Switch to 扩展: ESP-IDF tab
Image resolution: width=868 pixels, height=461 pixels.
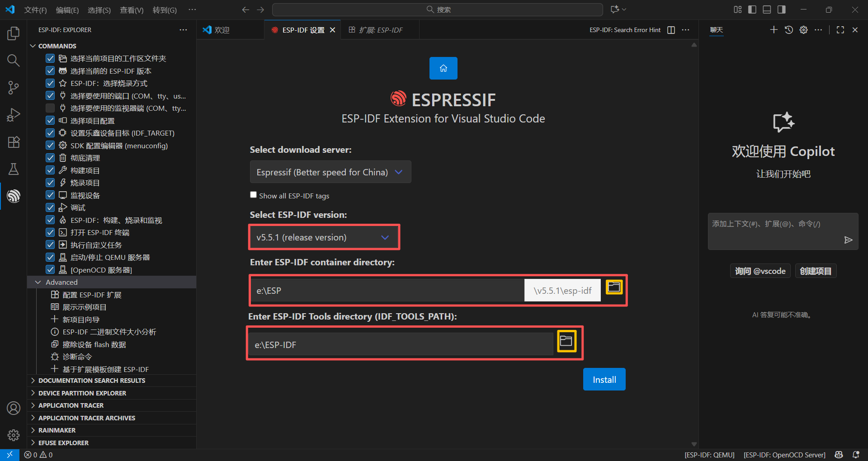[380, 30]
